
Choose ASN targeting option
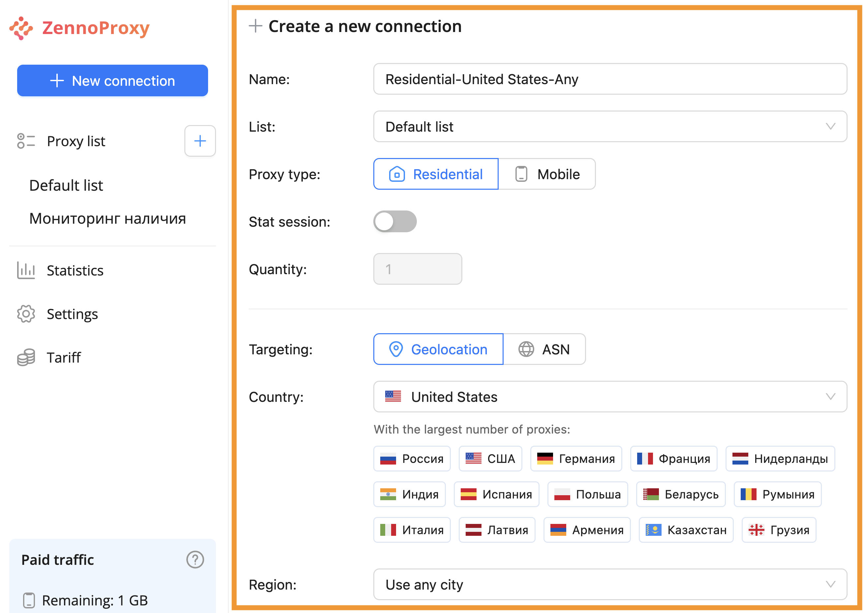point(544,349)
